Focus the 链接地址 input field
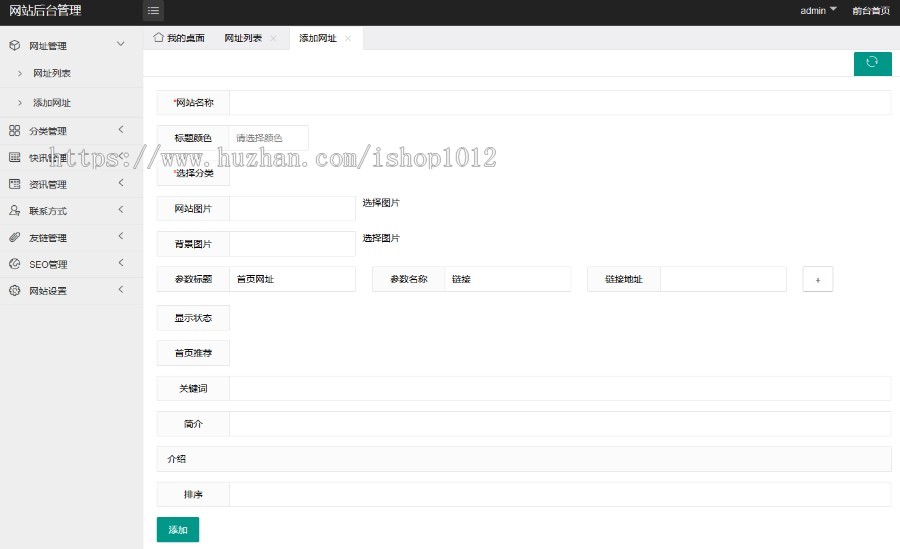Image resolution: width=900 pixels, height=549 pixels. tap(723, 279)
